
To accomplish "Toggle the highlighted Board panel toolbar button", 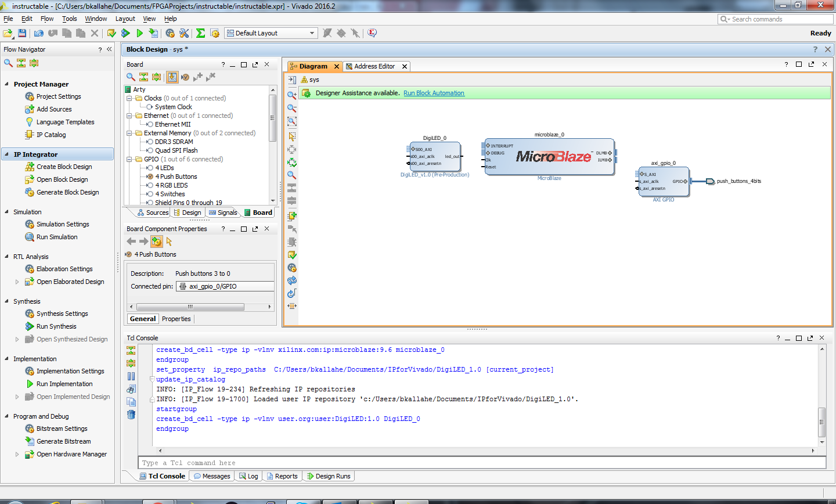I will (172, 77).
